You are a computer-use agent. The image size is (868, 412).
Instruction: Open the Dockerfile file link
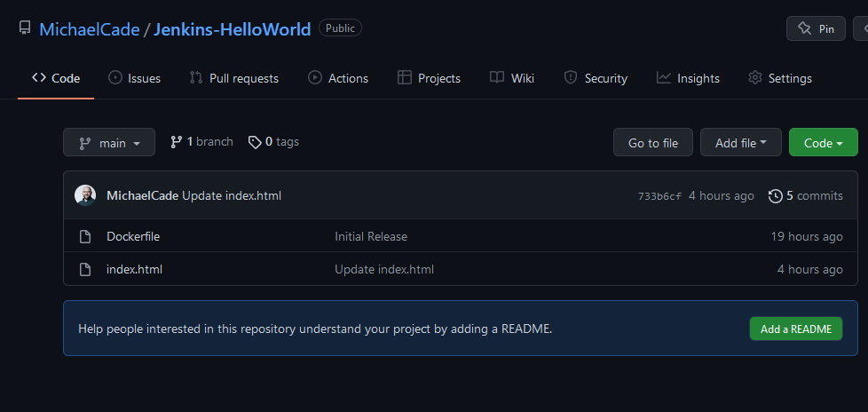tap(133, 236)
